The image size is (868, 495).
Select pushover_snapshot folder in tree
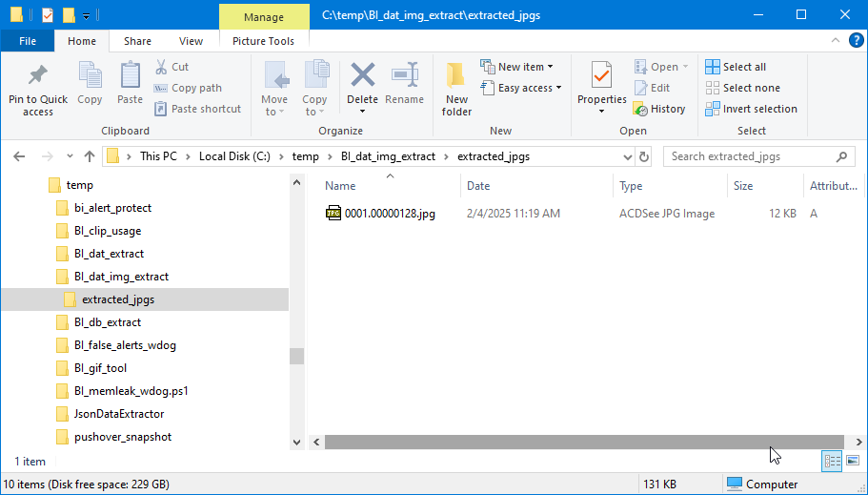(x=123, y=437)
